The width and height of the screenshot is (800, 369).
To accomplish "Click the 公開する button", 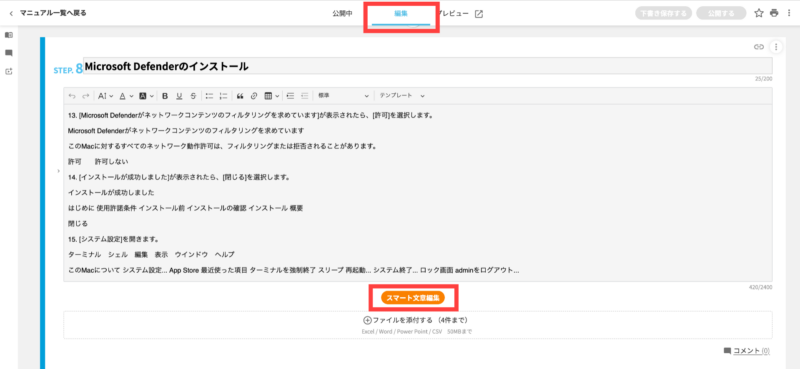I will pyautogui.click(x=721, y=13).
